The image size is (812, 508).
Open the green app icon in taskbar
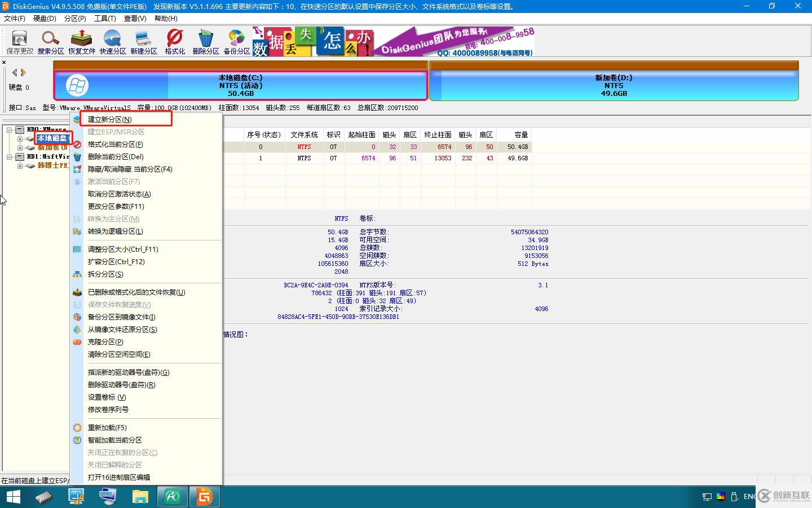173,497
